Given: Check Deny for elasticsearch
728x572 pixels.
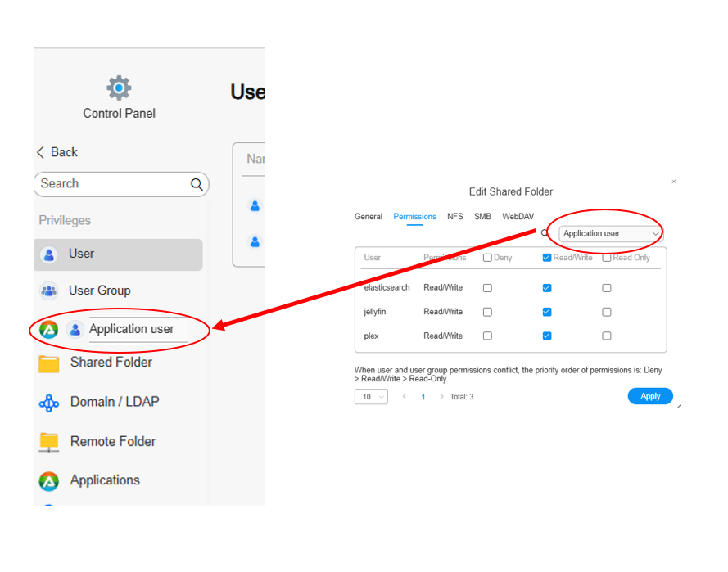Looking at the screenshot, I should 487,288.
